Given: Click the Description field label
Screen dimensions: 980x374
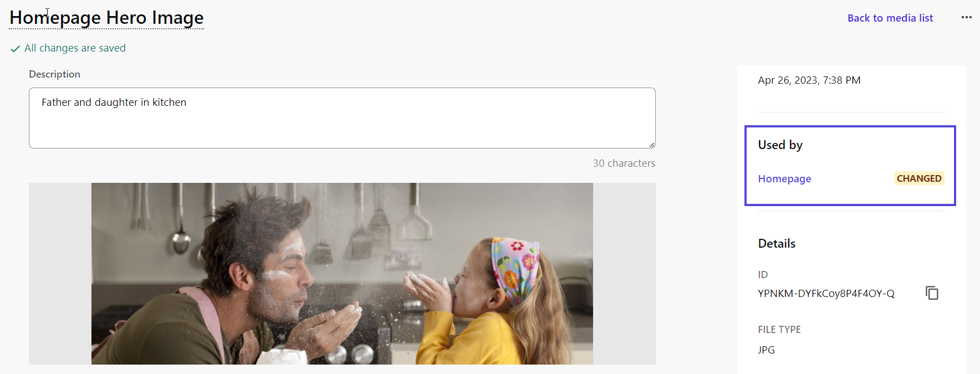Looking at the screenshot, I should (x=54, y=74).
